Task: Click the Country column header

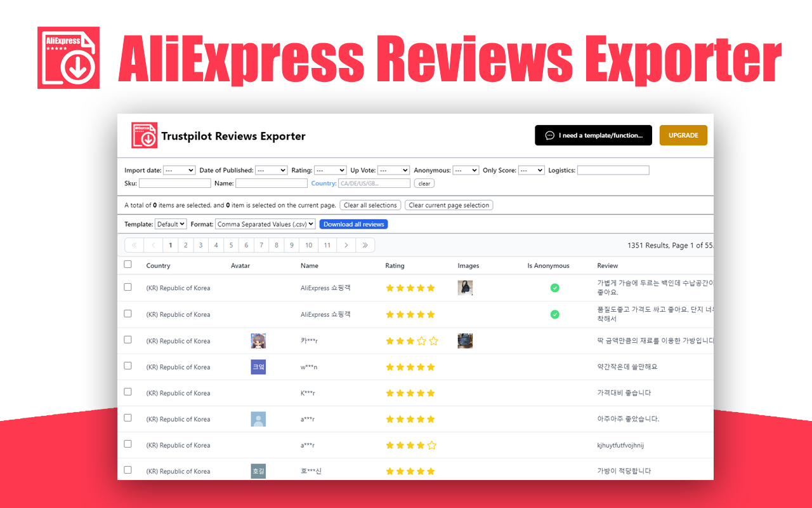Action: (158, 265)
